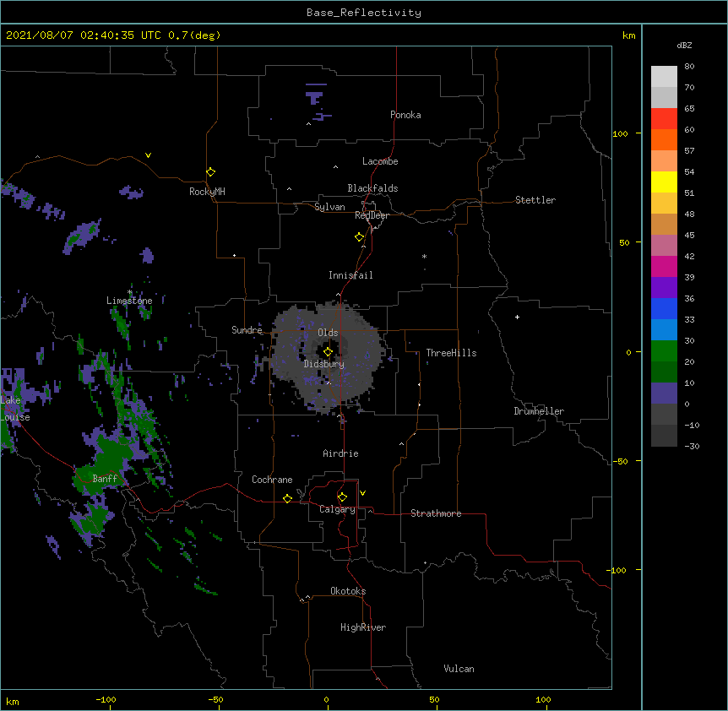Image resolution: width=728 pixels, height=711 pixels.
Task: Click the RedDeer city label
Action: 372,215
